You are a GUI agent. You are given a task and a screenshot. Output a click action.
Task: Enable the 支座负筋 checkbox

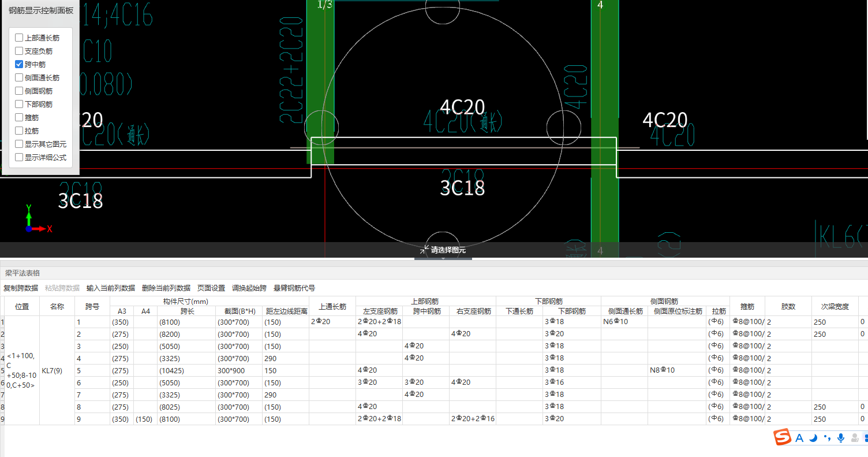click(x=19, y=51)
